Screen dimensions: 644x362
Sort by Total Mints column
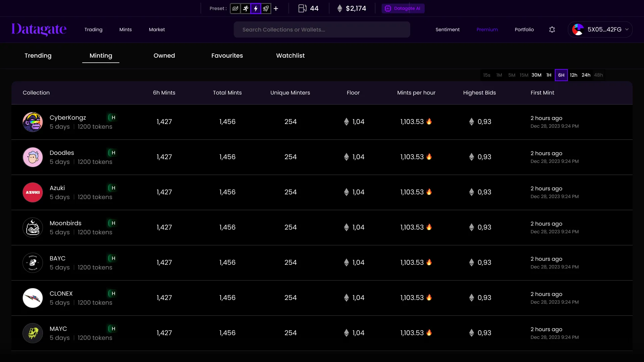[227, 93]
